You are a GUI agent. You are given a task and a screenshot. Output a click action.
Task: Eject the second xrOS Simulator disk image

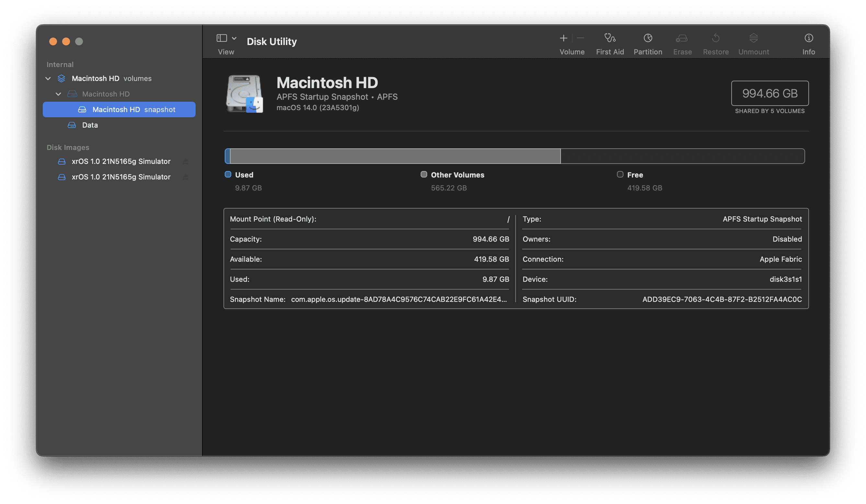186,177
